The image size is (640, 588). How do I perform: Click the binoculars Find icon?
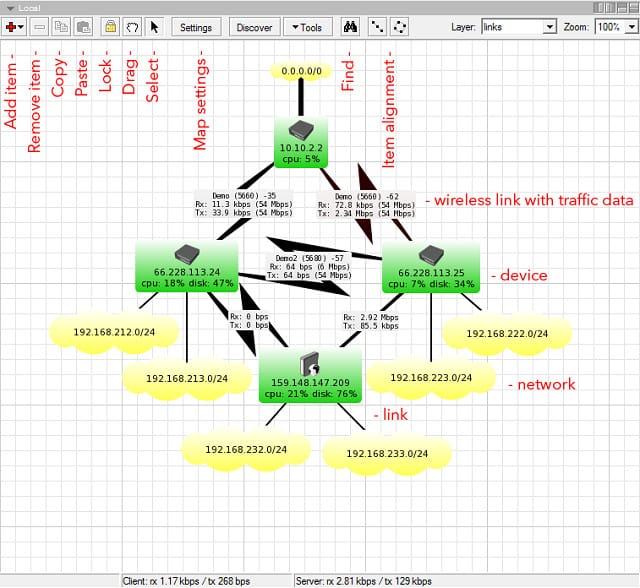point(350,27)
